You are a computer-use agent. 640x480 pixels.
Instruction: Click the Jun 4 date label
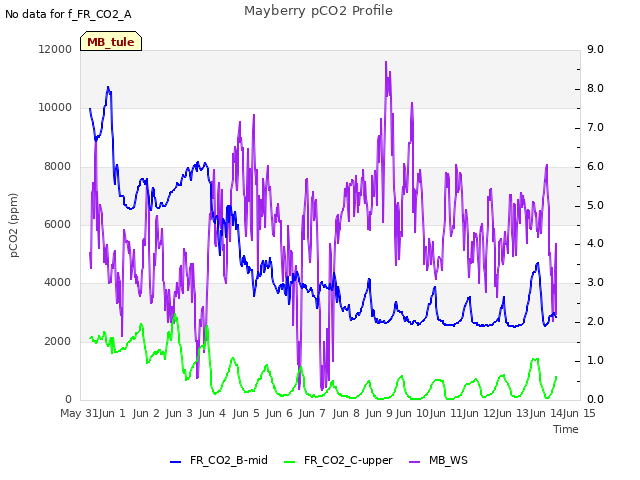pyautogui.click(x=212, y=413)
